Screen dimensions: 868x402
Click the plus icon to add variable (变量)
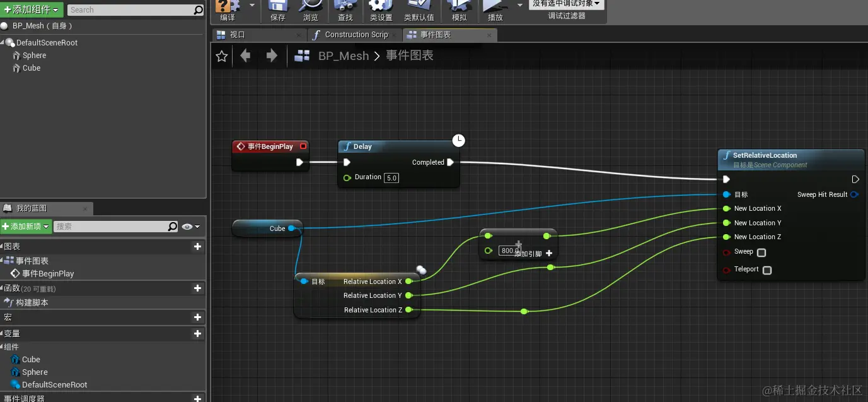coord(197,333)
